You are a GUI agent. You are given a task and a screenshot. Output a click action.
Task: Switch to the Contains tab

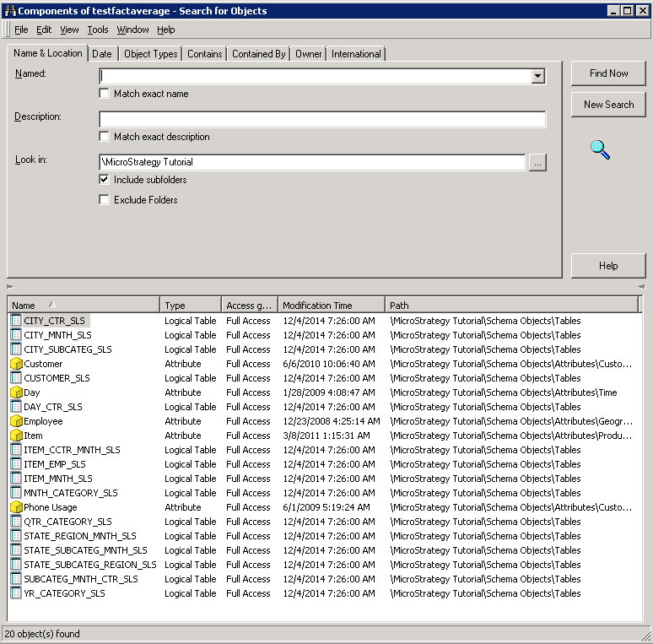coord(204,54)
